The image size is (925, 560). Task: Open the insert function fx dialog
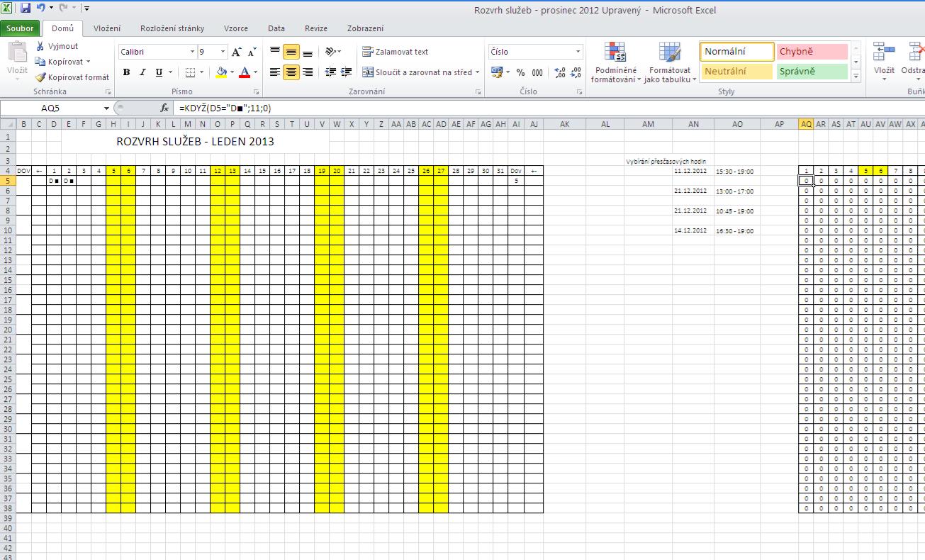pyautogui.click(x=164, y=108)
